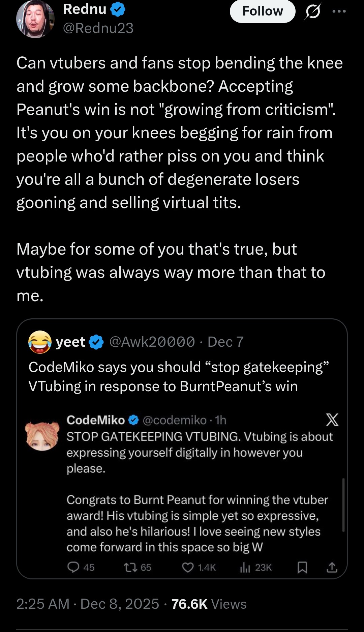
Task: Open yeet's laughing emoji avatar
Action: coord(40,342)
